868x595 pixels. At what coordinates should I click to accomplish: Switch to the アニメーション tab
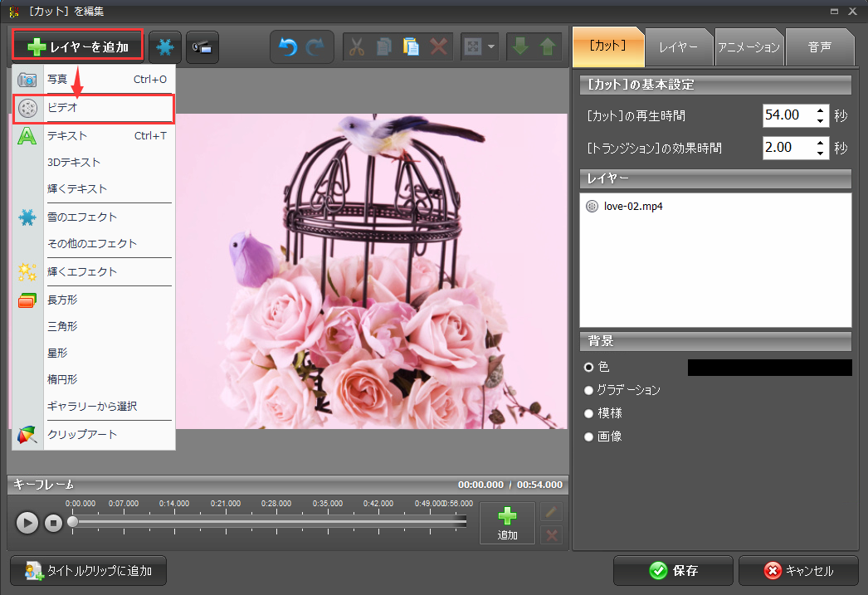pyautogui.click(x=749, y=47)
